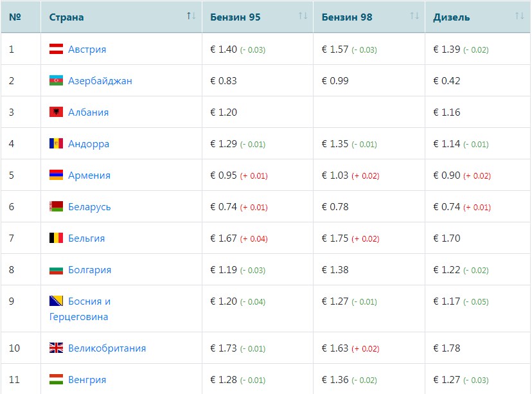
Task: Click the Bulgaria flag icon
Action: click(x=56, y=269)
